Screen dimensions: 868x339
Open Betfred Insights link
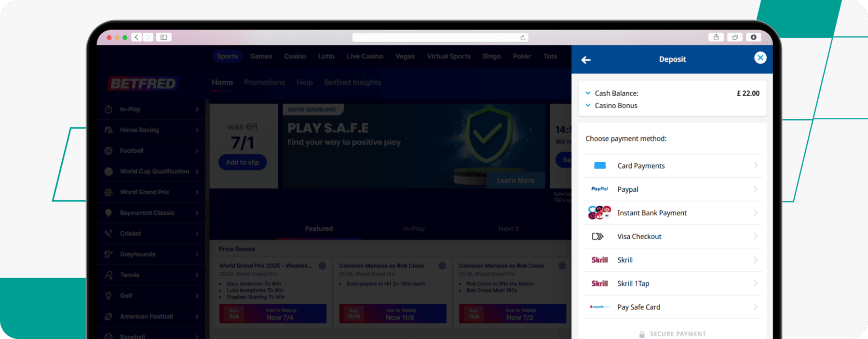click(353, 83)
